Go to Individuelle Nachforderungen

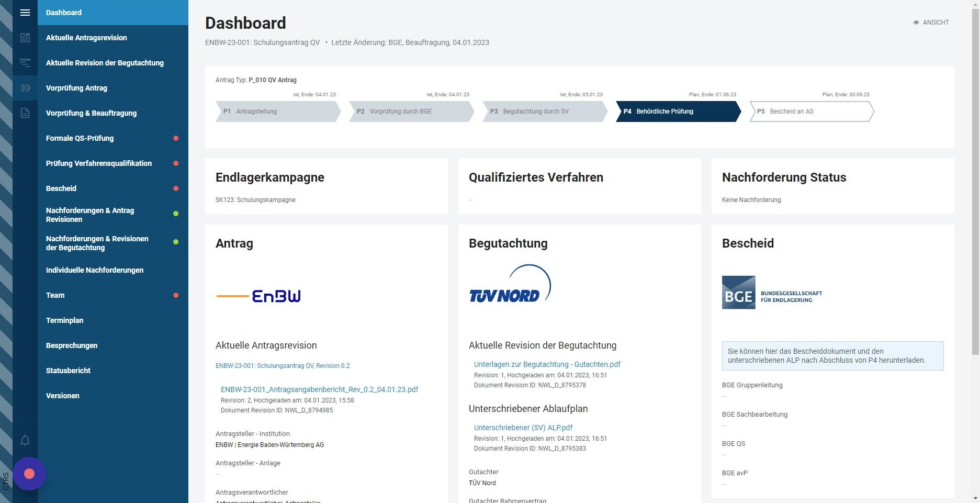(x=113, y=270)
